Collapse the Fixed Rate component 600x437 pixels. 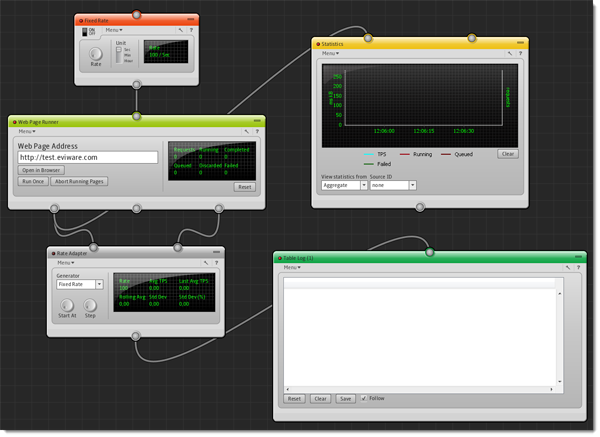[191, 19]
